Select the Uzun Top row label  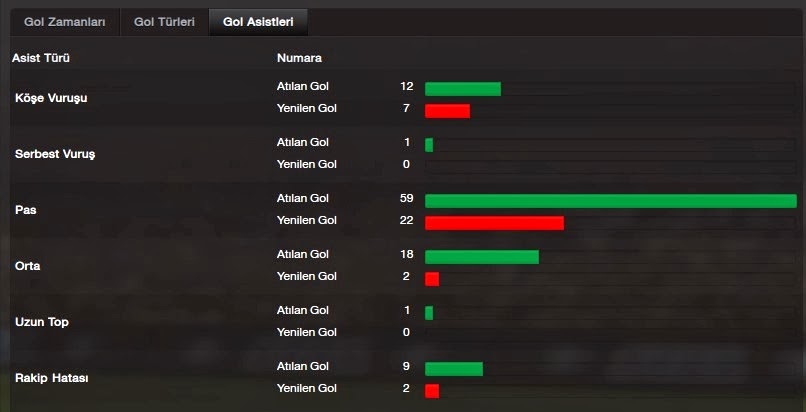[x=42, y=322]
